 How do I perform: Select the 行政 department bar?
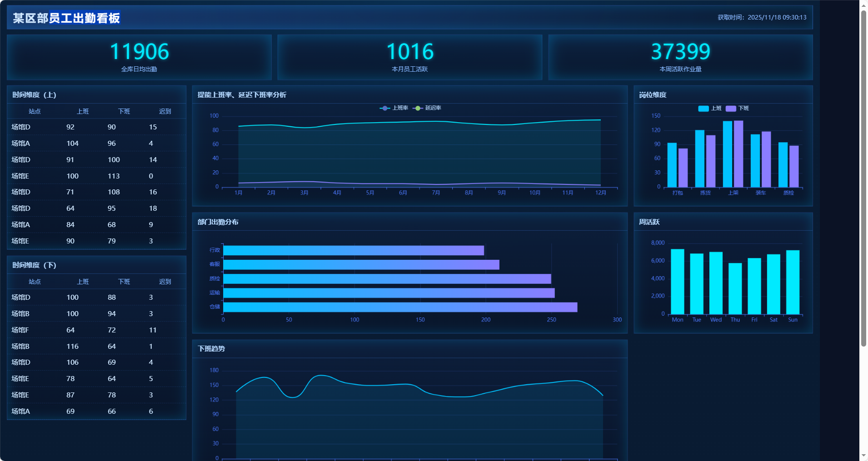click(353, 251)
